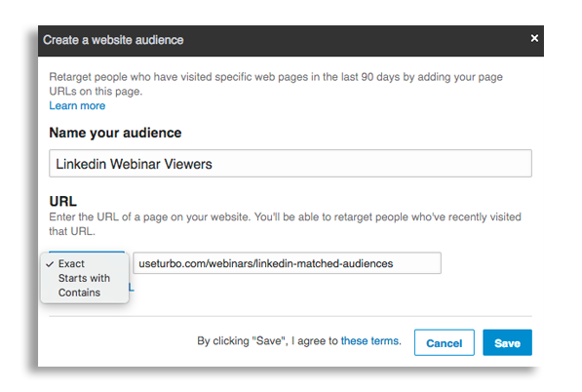Screen dimensions: 582x392
Task: Close the Create a website audience dialog
Action: 534,38
